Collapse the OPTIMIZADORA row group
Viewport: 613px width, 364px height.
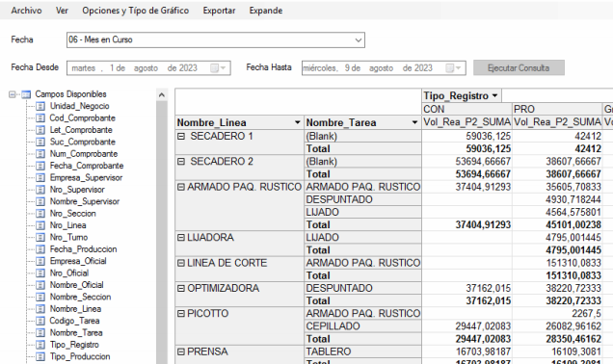(181, 288)
